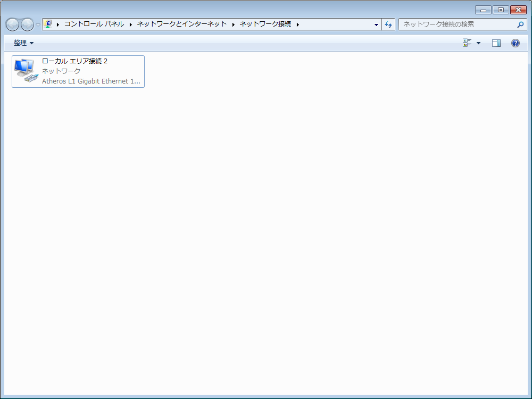Open the view options dropdown arrow
This screenshot has width=532, height=399.
[478, 43]
